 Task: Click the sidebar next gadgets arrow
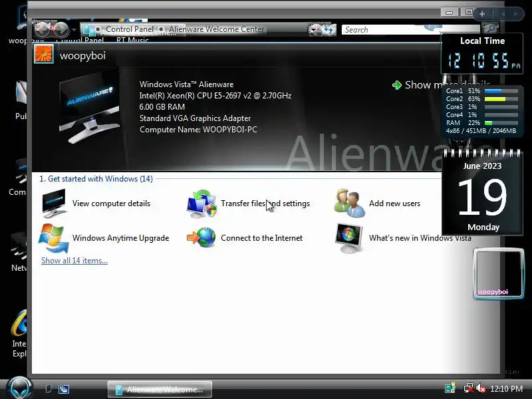coord(516,14)
